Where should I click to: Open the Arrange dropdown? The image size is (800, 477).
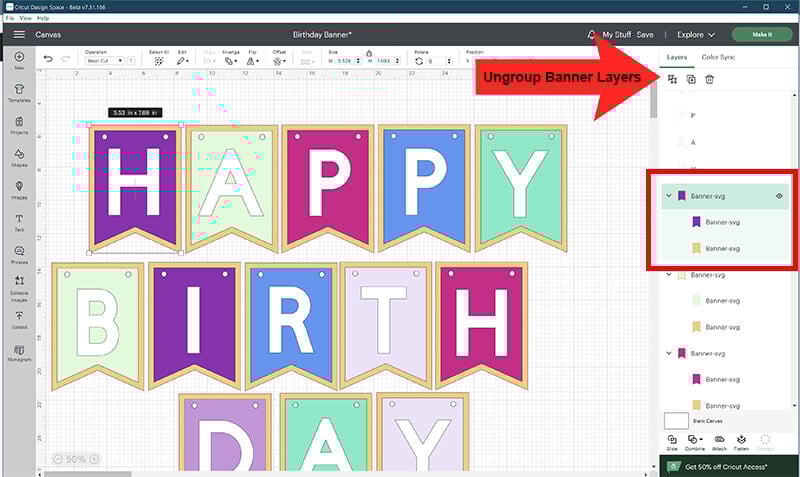pos(230,61)
